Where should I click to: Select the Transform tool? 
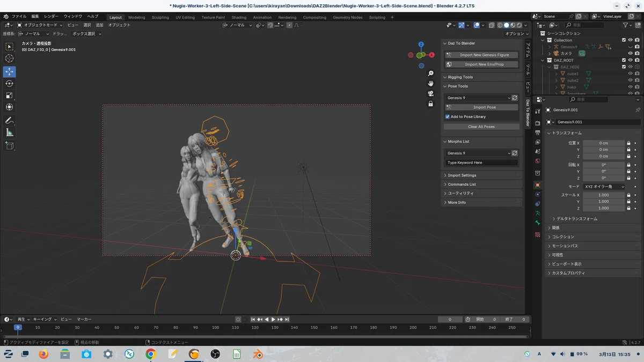click(9, 107)
